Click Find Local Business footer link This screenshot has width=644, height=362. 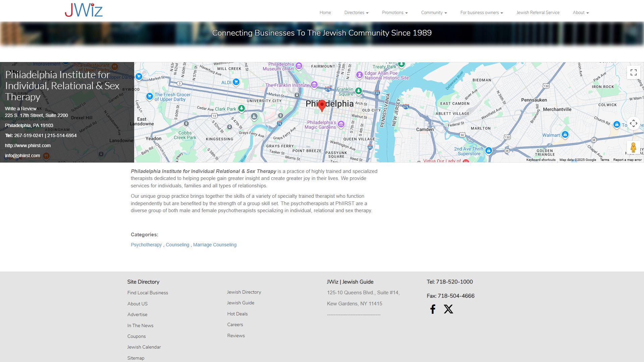148,293
